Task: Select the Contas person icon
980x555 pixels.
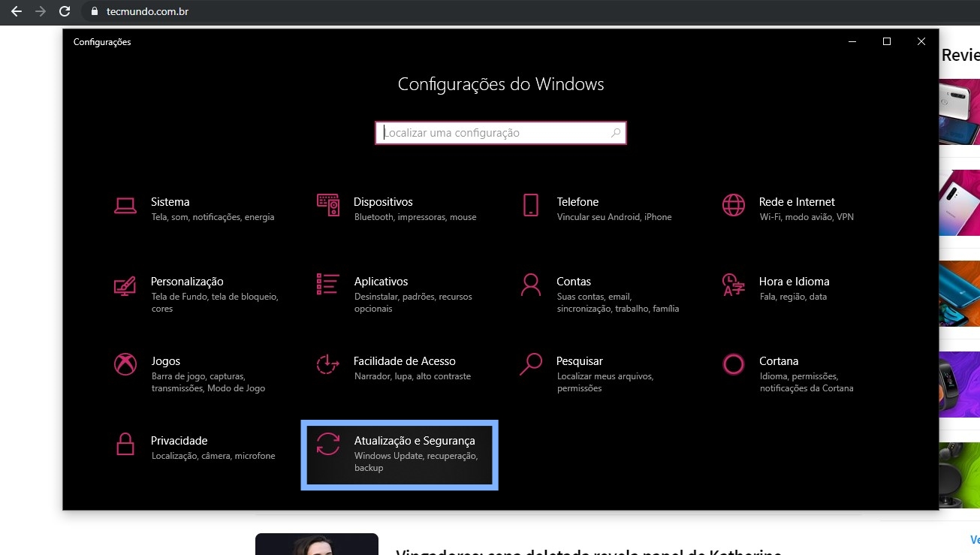Action: click(531, 284)
